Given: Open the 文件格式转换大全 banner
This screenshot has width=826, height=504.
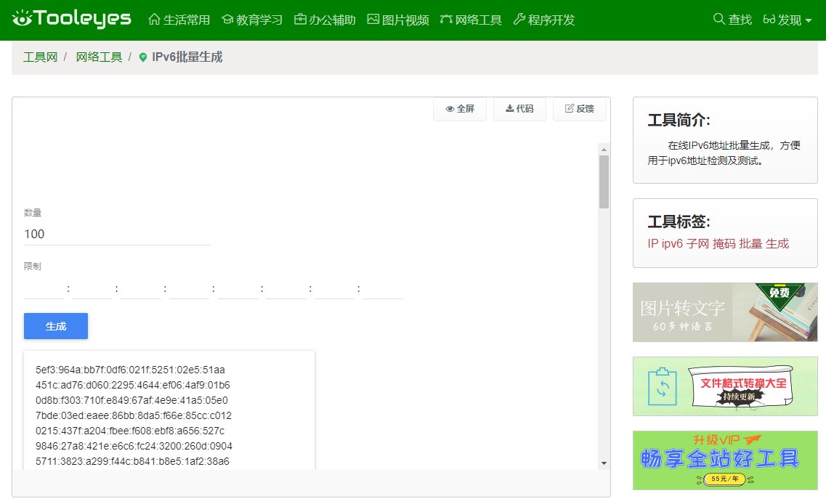Looking at the screenshot, I should click(725, 386).
